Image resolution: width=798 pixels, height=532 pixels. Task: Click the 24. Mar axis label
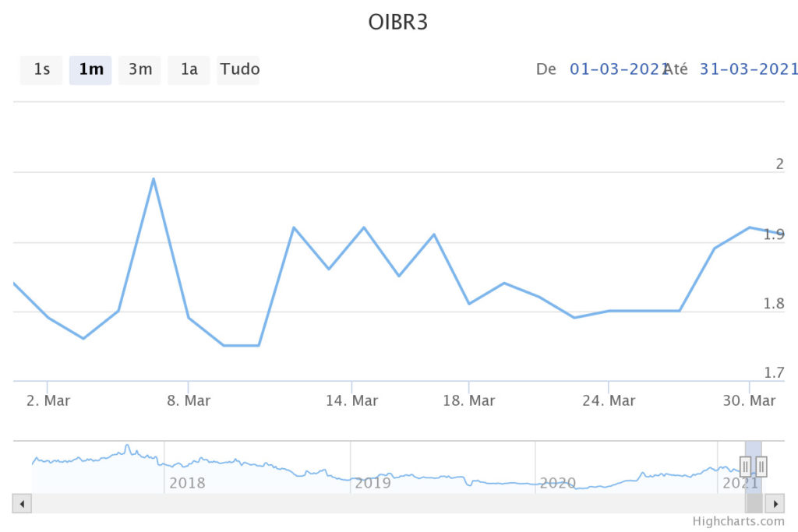click(609, 401)
